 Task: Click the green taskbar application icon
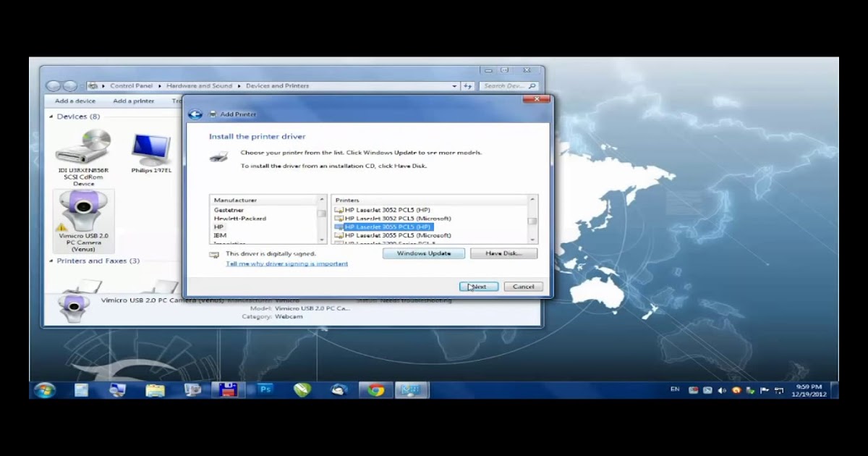(x=302, y=390)
